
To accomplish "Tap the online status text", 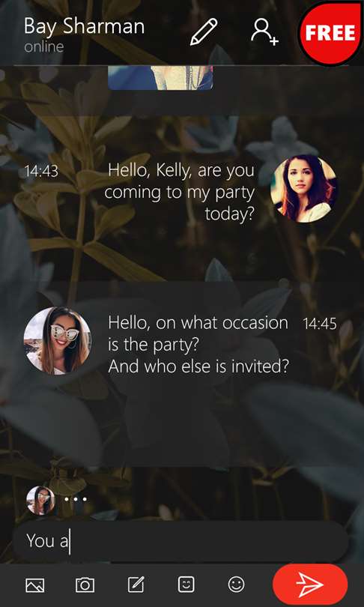I will [43, 46].
